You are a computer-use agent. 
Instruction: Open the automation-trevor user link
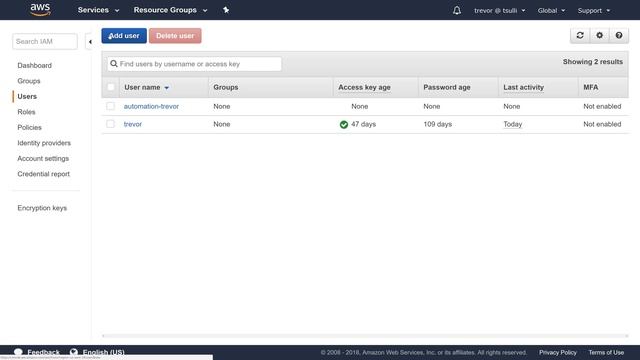pos(151,106)
